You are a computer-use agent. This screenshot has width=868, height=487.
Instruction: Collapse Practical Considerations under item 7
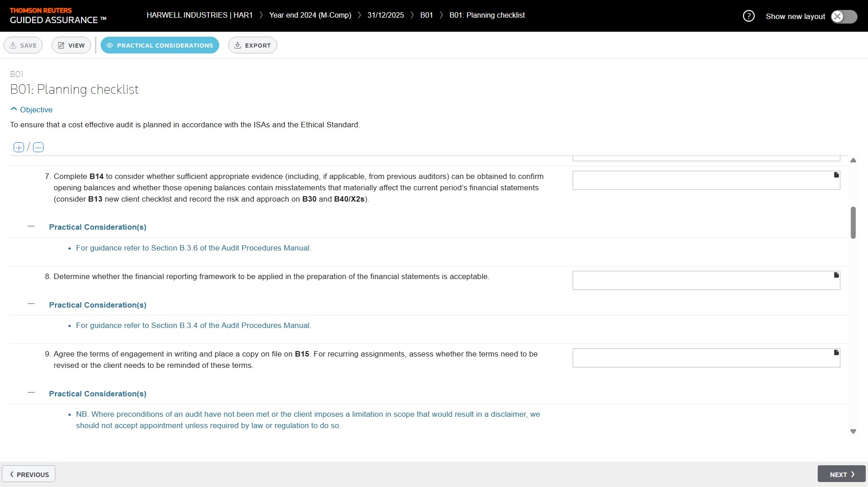[31, 227]
